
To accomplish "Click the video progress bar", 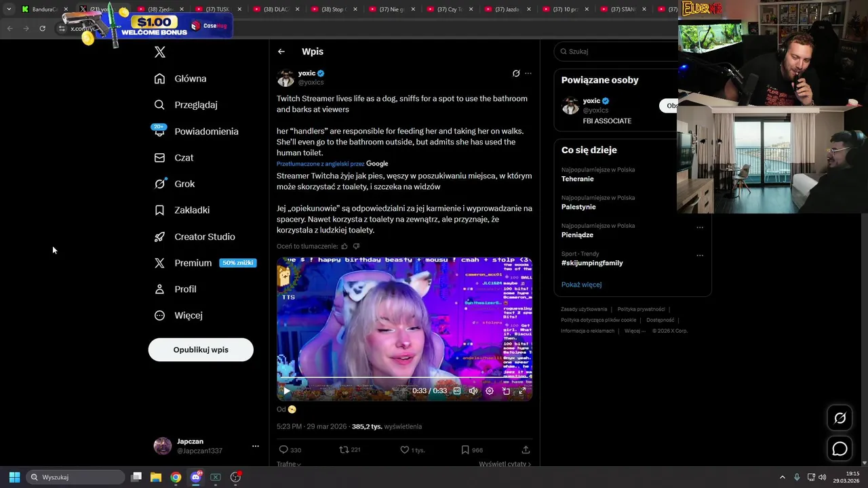I will (404, 378).
